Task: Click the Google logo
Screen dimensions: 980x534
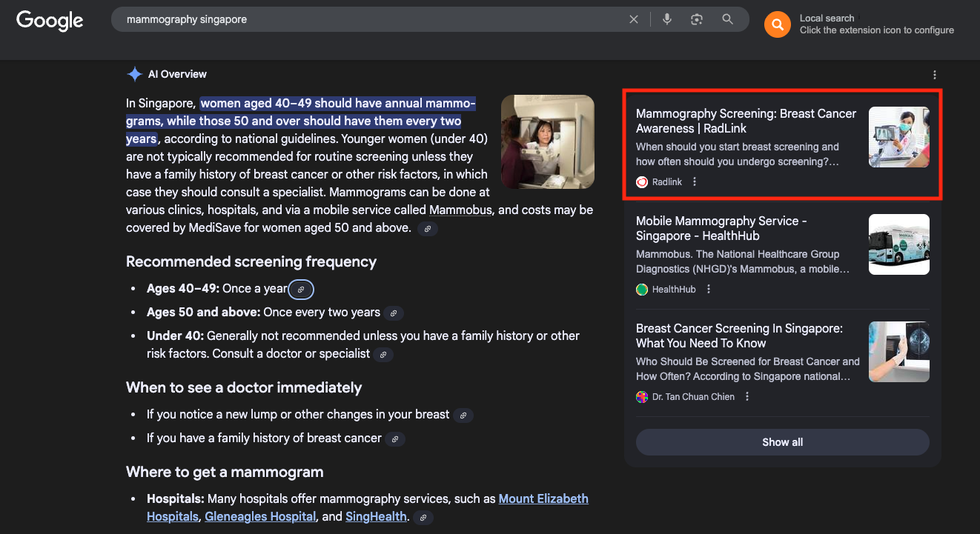Action: pyautogui.click(x=50, y=21)
